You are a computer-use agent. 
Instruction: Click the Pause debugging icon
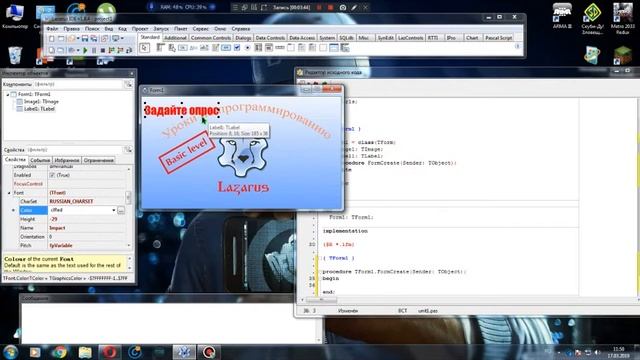pyautogui.click(x=94, y=50)
